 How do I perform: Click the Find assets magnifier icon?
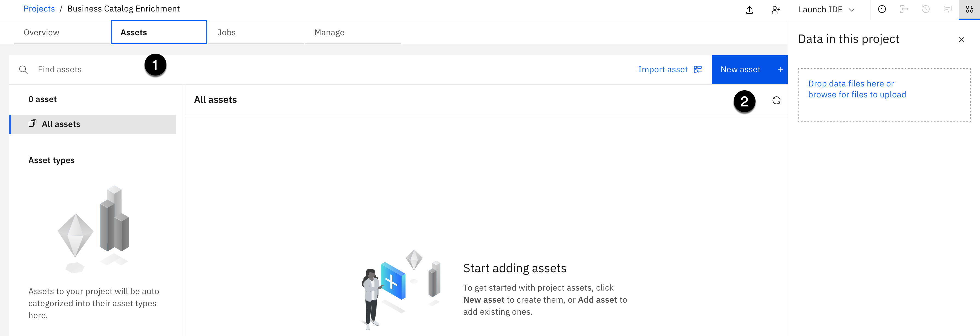[23, 69]
